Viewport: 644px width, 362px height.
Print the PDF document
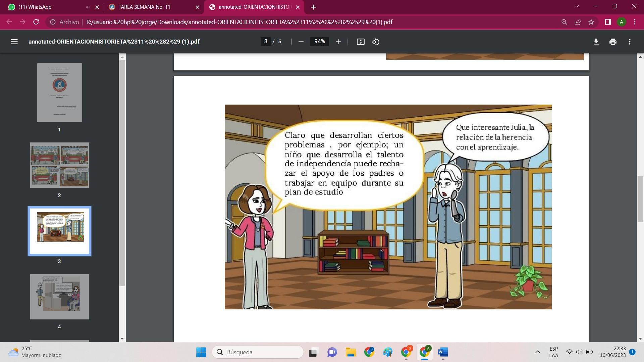(x=613, y=42)
